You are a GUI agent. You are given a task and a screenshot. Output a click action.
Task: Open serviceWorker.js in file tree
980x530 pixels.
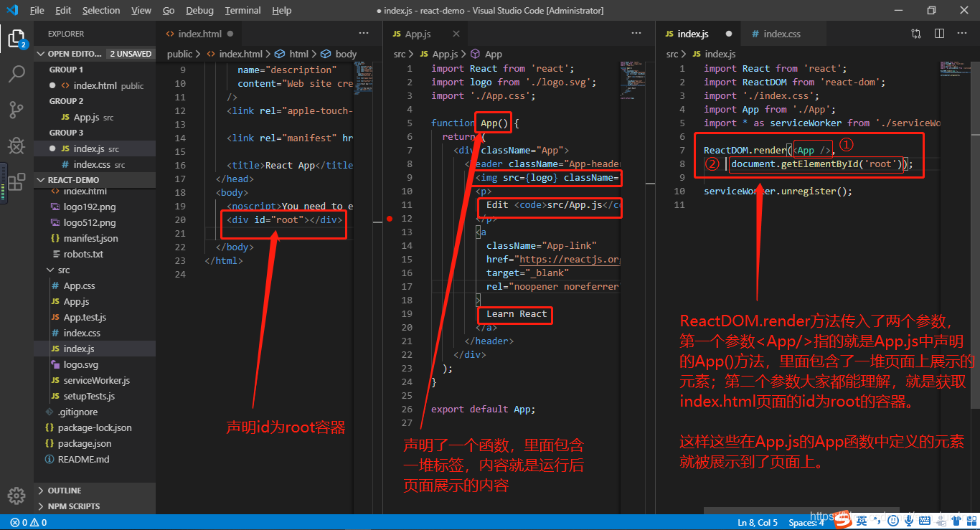pos(95,380)
